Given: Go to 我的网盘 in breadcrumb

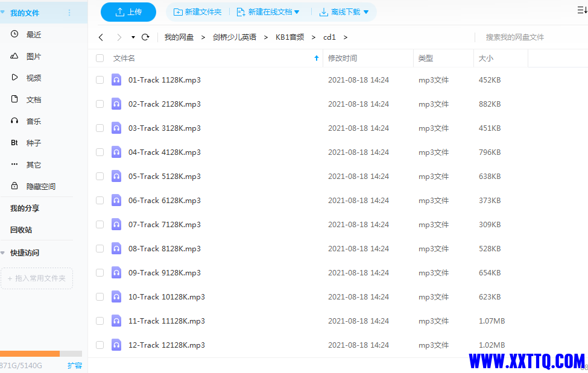Looking at the screenshot, I should (x=179, y=37).
